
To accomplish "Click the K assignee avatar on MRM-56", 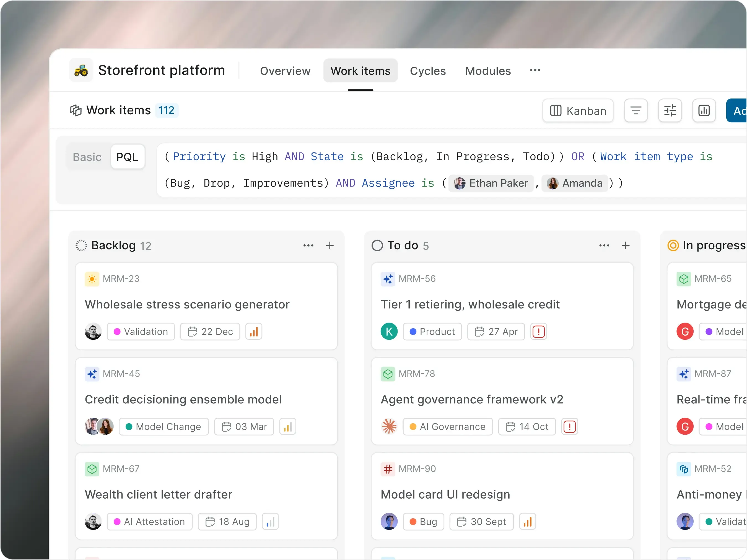I will click(x=389, y=332).
